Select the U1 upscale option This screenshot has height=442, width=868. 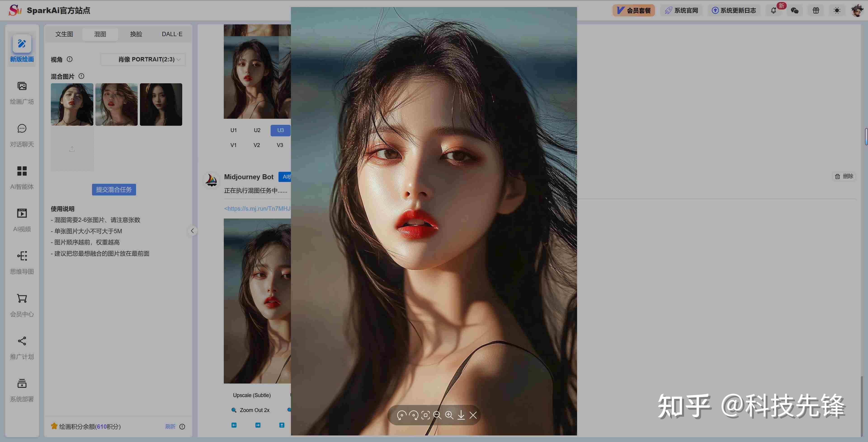234,130
